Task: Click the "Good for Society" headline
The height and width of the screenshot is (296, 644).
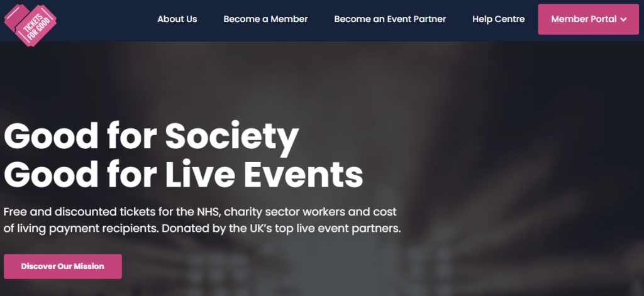Action: tap(151, 136)
